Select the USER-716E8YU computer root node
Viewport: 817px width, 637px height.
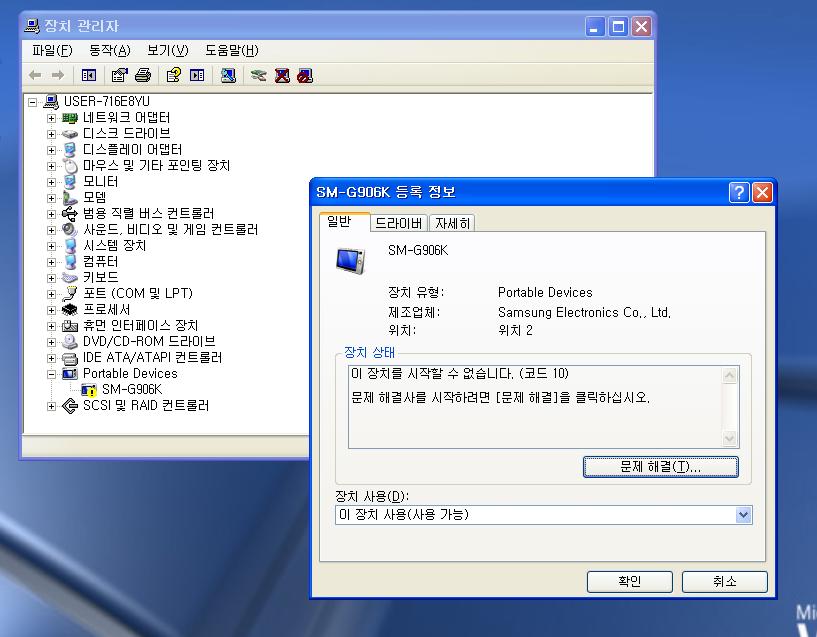coord(106,101)
